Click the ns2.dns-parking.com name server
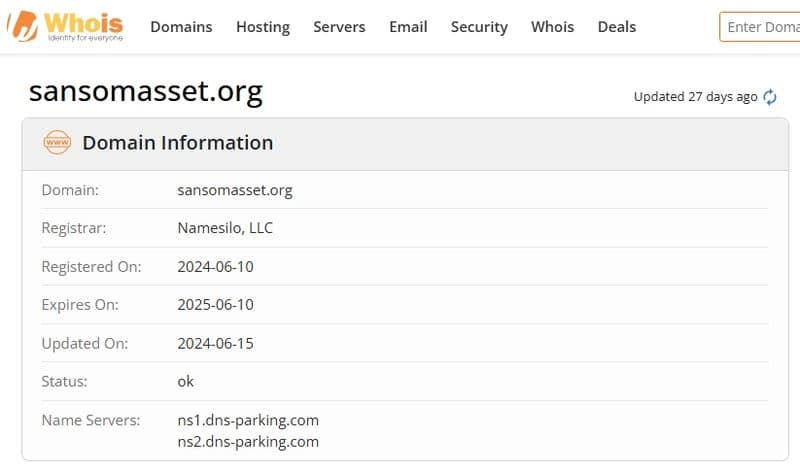The height and width of the screenshot is (471, 800). (x=248, y=441)
